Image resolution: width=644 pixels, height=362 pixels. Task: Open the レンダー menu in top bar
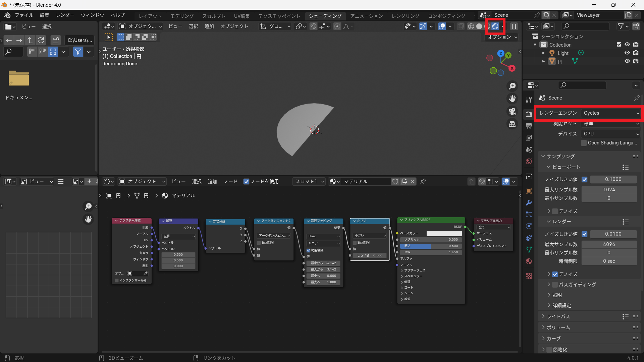pyautogui.click(x=65, y=15)
